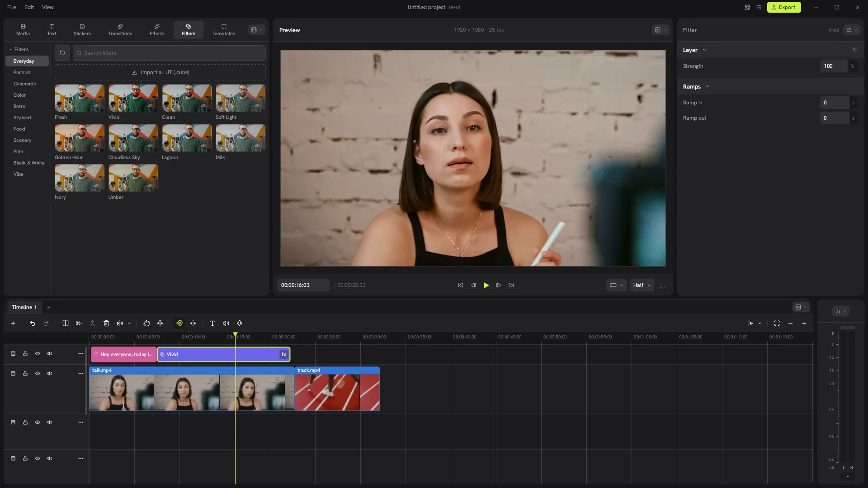Screen dimensions: 868x488
Task: Select the hand pan tool
Action: [146, 324]
